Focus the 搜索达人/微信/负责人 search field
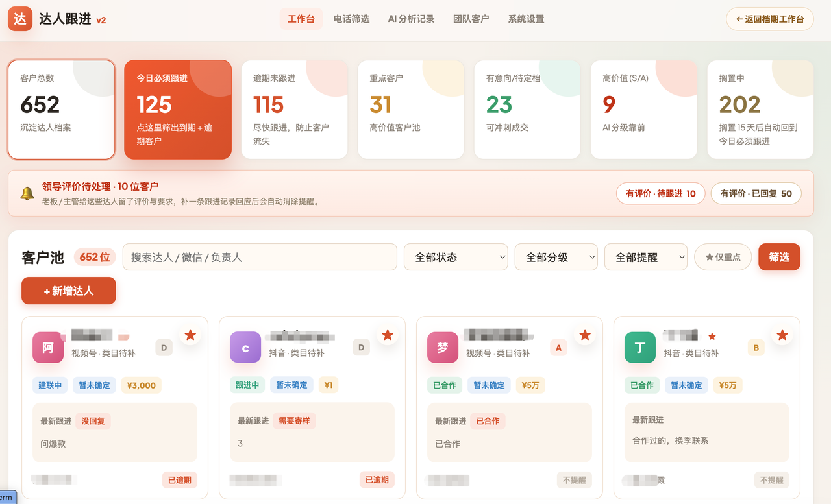This screenshot has width=831, height=504. tap(260, 257)
